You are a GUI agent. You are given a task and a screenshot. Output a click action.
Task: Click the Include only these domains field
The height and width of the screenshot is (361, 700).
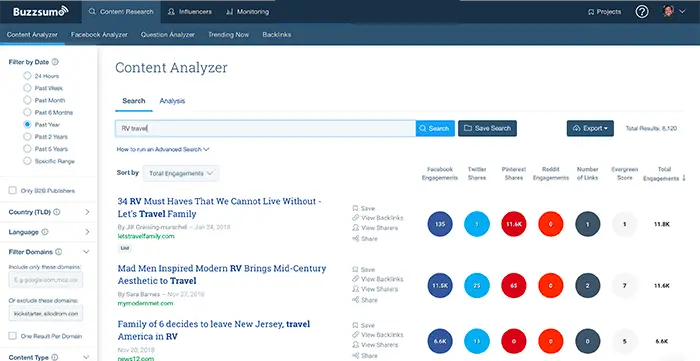click(46, 280)
